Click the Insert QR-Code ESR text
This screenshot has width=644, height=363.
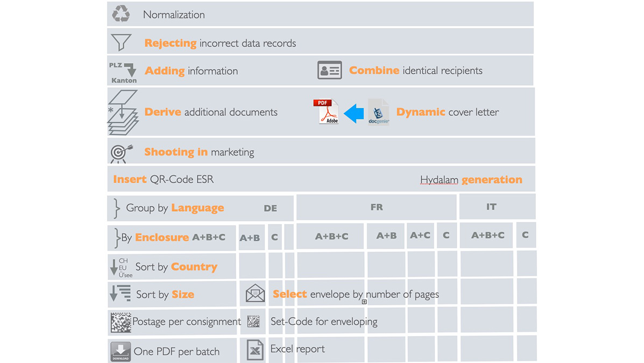point(163,179)
